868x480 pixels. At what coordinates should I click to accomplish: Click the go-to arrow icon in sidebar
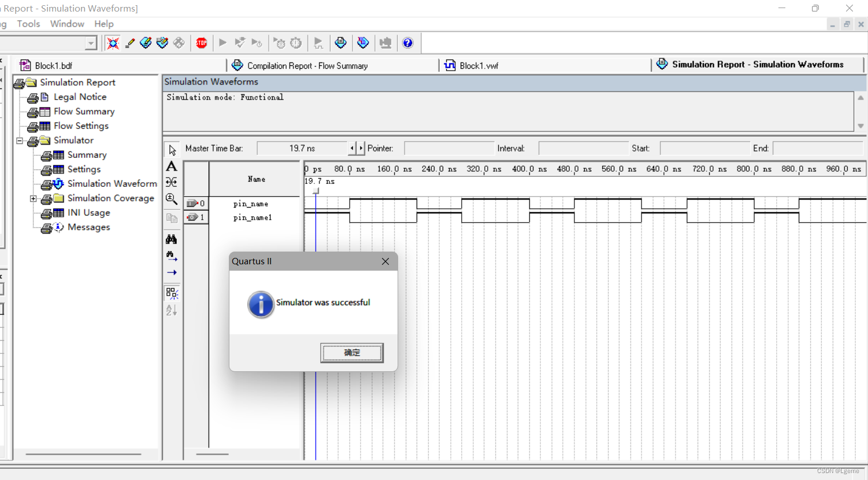(171, 272)
